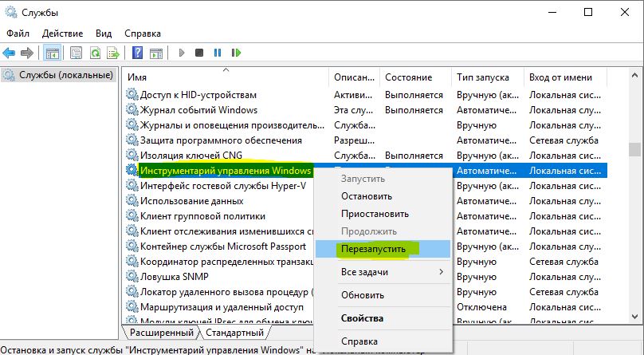Screen dimensions: 644x355
Task: Expand the Все задачи submenu
Action: (383, 272)
